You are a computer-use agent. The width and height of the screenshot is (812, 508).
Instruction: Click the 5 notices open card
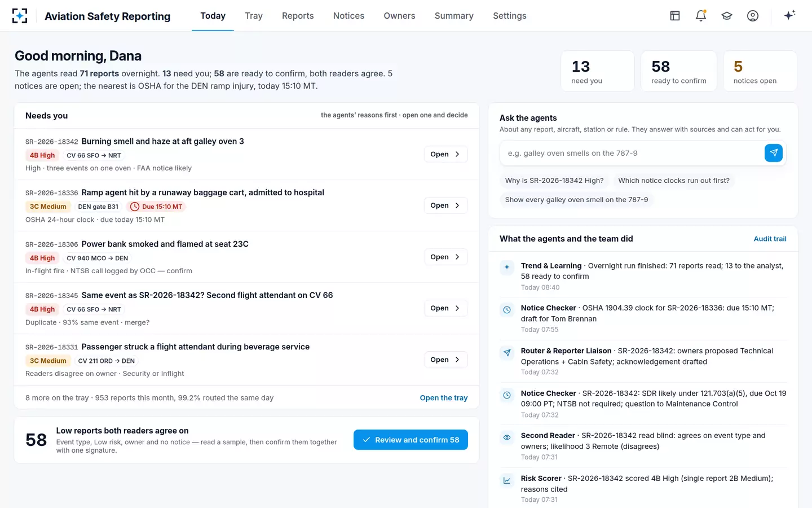(760, 71)
